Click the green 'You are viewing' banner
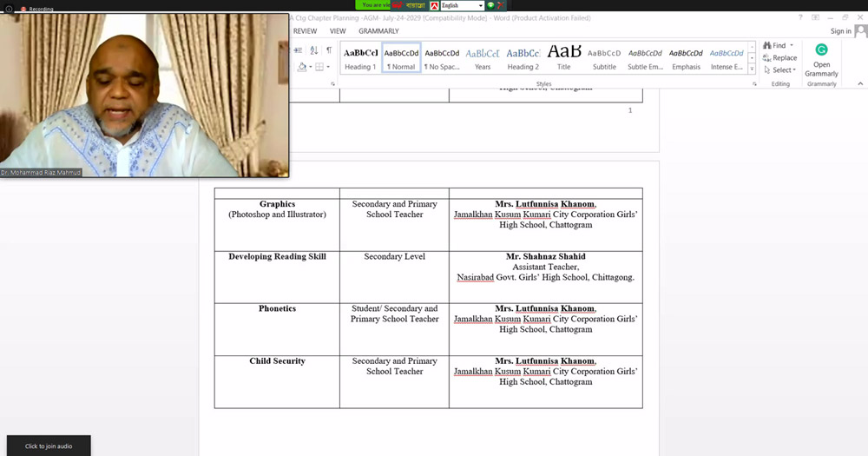The height and width of the screenshot is (456, 868). 373,5
